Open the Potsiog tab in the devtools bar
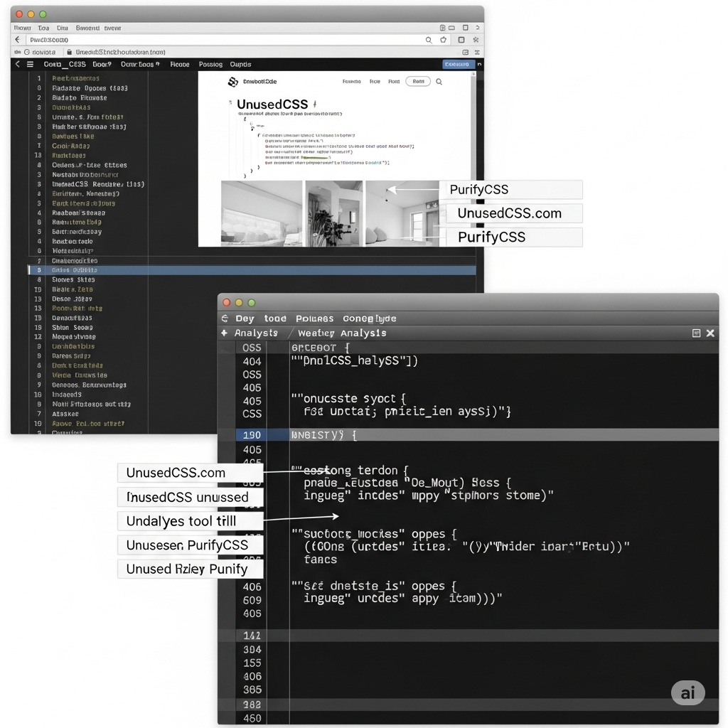 pyautogui.click(x=210, y=65)
